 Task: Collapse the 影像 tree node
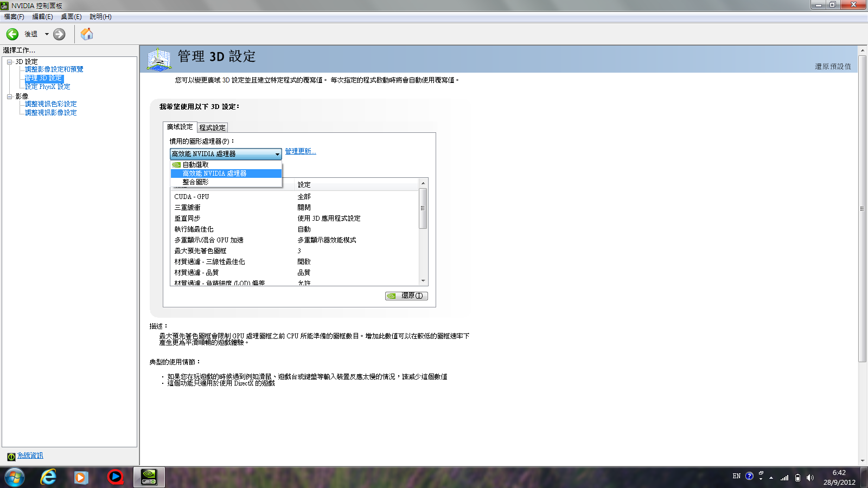coord(9,97)
